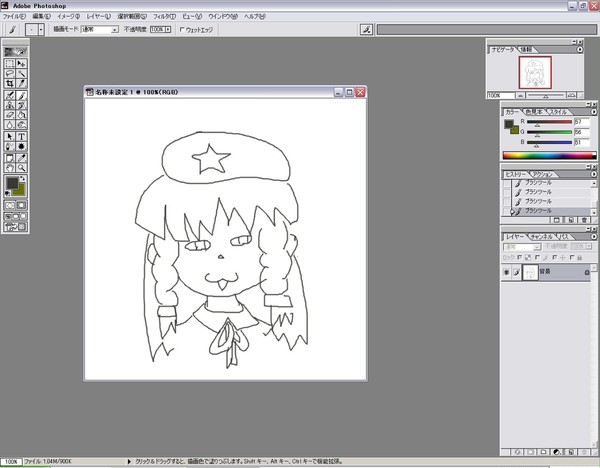Open the イメージ menu

[x=68, y=16]
